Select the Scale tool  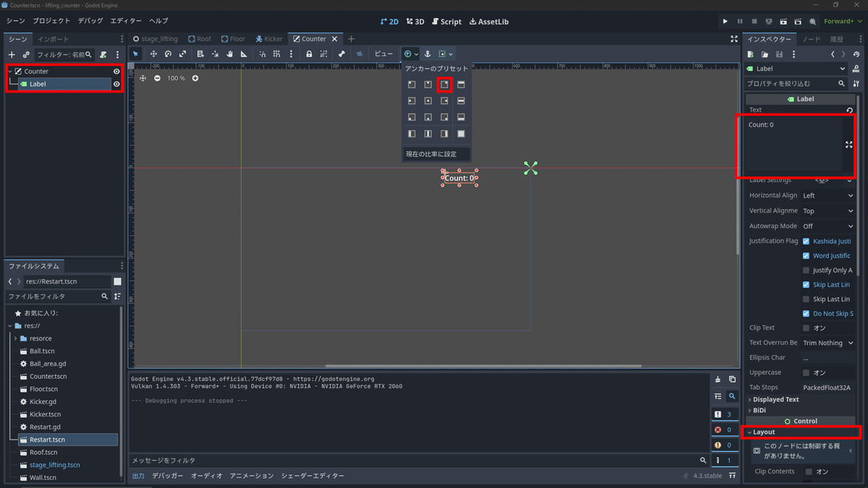(x=182, y=53)
